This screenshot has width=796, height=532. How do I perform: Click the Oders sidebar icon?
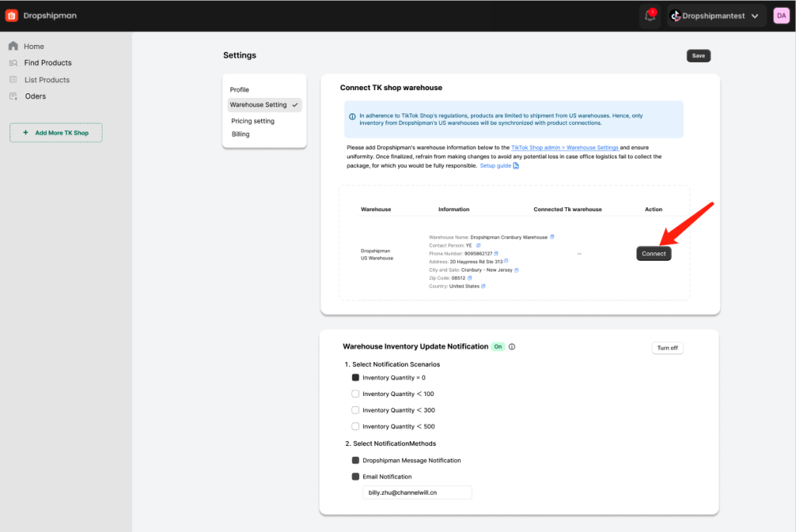tap(13, 96)
